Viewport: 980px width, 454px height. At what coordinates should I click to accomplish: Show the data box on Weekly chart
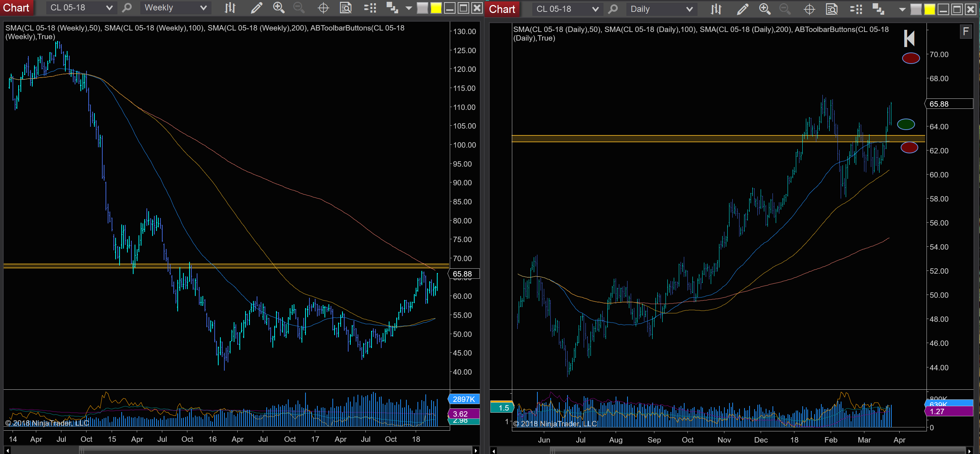345,8
